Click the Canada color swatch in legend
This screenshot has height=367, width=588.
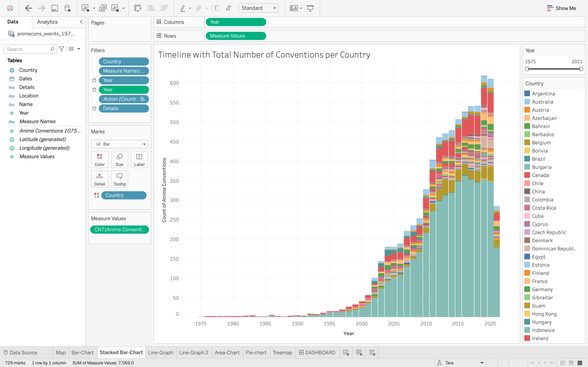527,175
